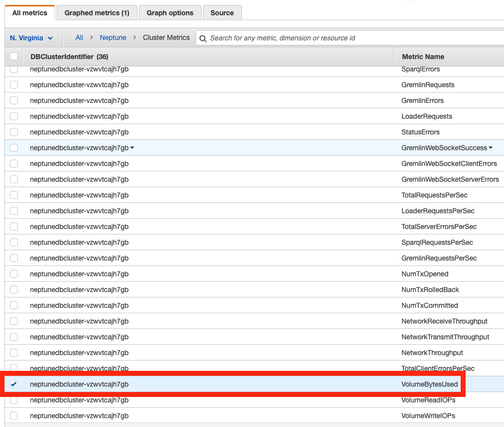Check the SparqlRequestsPerSec row checkbox

(x=14, y=242)
